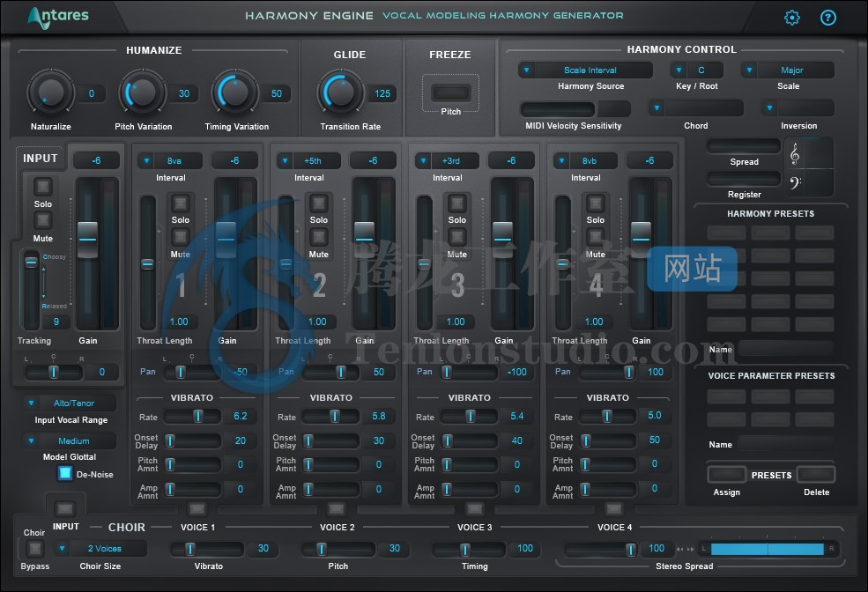Open voice 1 Interval dropdown (8va)

(x=170, y=161)
